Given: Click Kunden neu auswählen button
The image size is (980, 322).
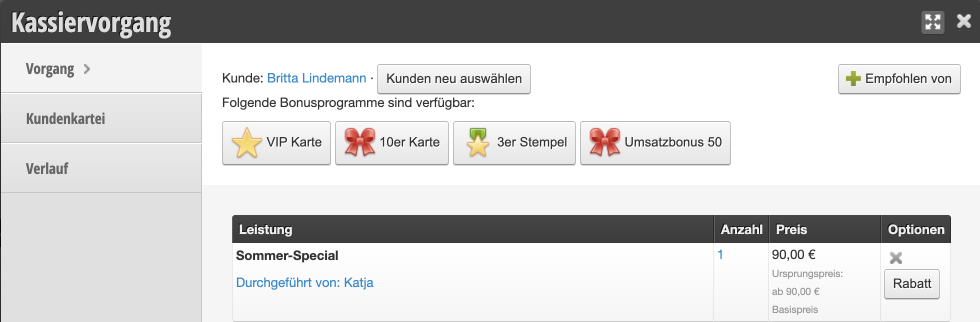Looking at the screenshot, I should click(x=453, y=79).
